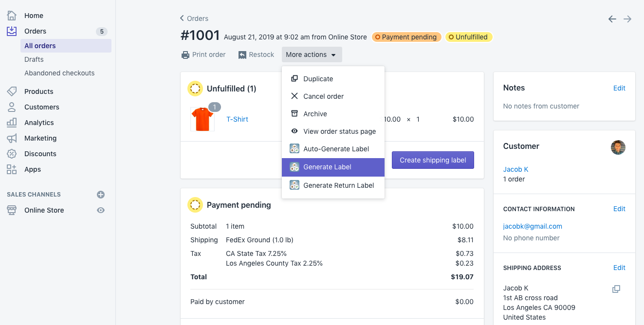
Task: Click the Marketing megaphone icon
Action: pos(12,138)
